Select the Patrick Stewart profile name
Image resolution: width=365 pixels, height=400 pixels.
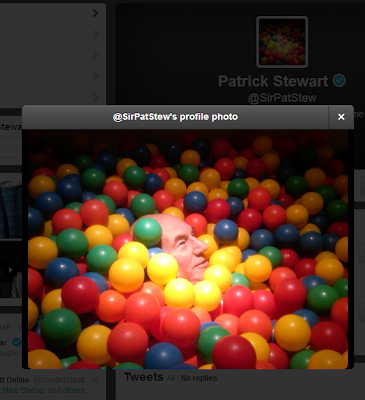[x=273, y=81]
